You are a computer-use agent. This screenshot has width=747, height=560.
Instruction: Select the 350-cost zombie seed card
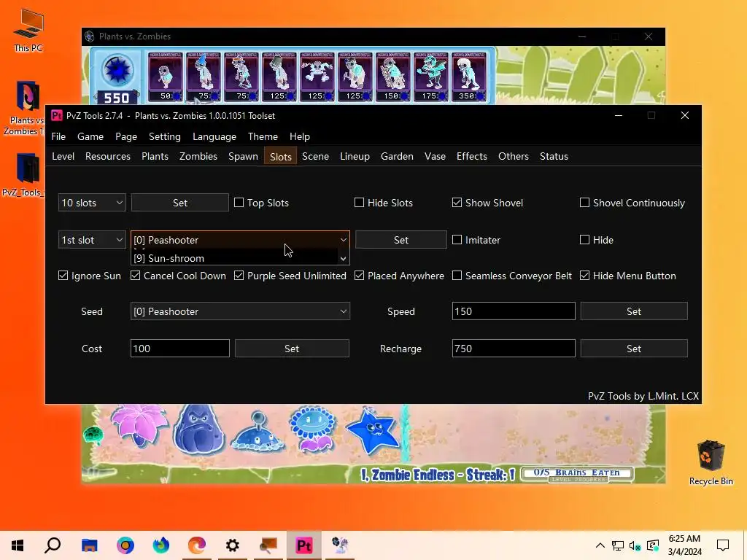click(469, 77)
